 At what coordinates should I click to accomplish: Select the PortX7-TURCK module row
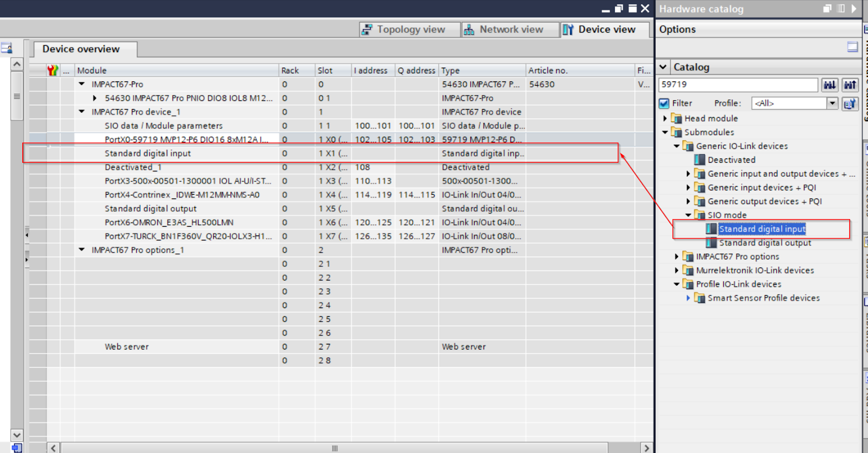(x=341, y=236)
